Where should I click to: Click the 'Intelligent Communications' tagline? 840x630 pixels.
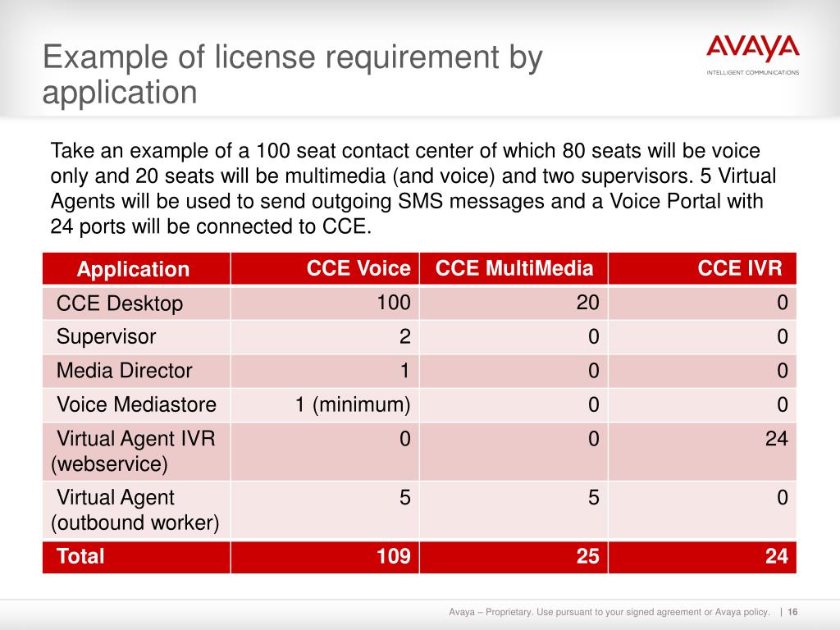point(753,72)
